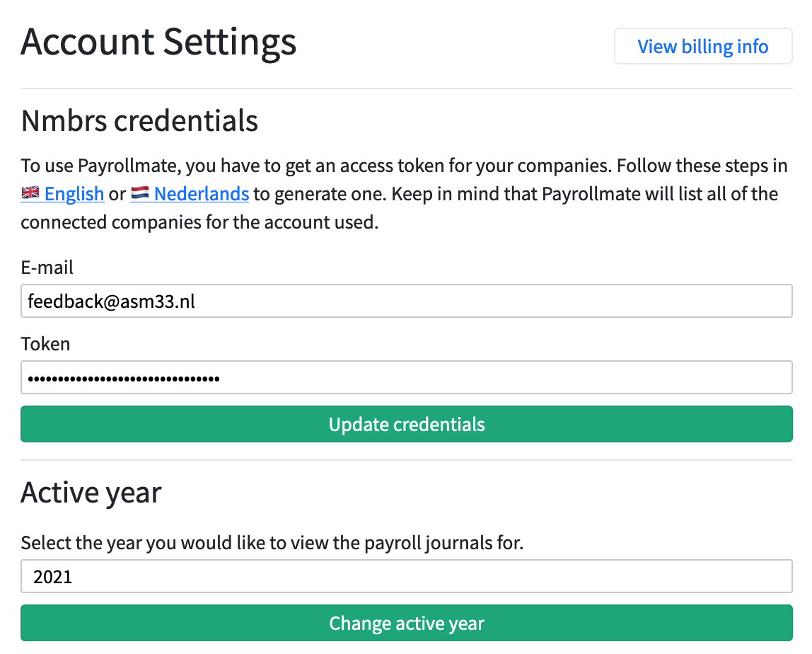812x654 pixels.
Task: Click the Token field label
Action: pyautogui.click(x=46, y=344)
